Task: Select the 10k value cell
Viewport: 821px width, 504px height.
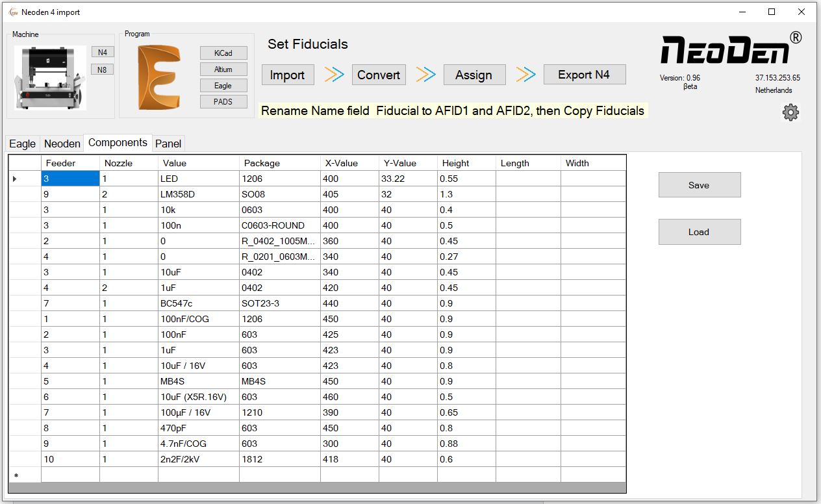Action: coord(199,210)
